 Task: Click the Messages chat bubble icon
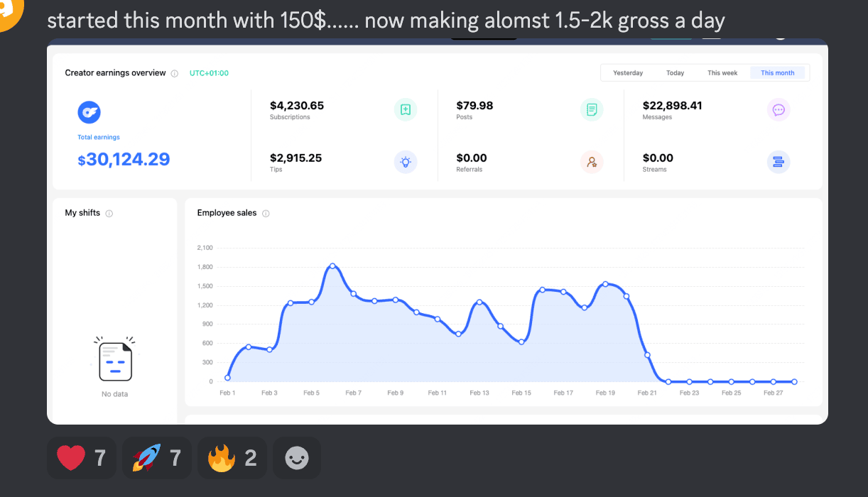[x=779, y=110]
